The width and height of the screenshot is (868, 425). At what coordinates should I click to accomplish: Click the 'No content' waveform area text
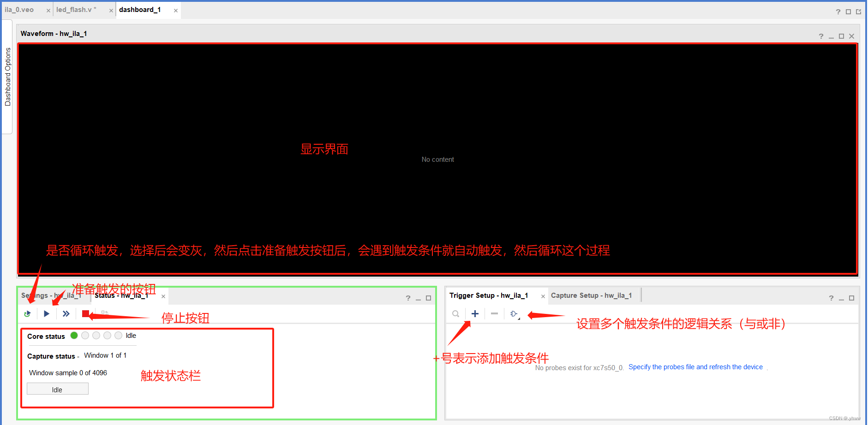(437, 159)
